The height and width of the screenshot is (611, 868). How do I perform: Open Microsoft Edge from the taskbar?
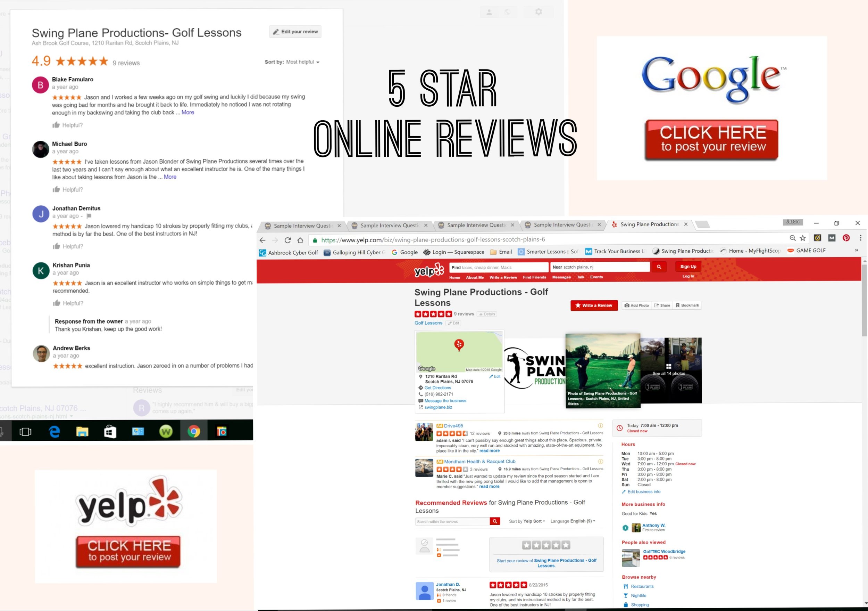[x=55, y=431]
